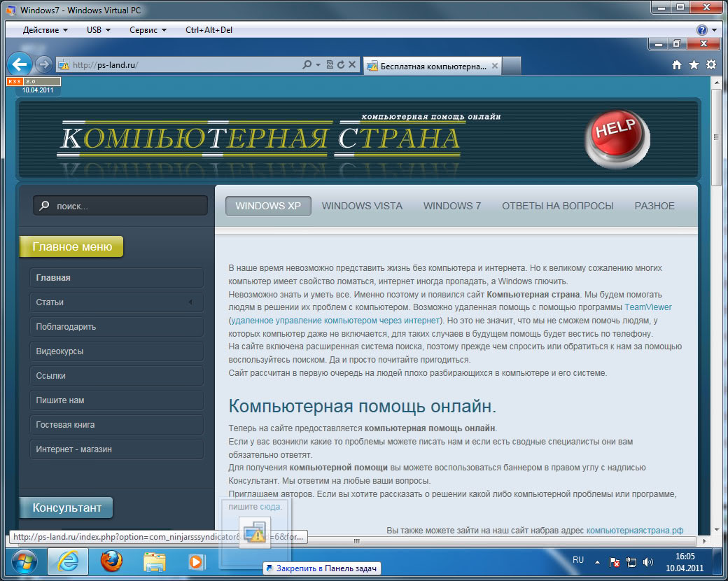Click the RSS 2.0 feed badge
Screen dimensions: 728x581
pyautogui.click(x=34, y=81)
